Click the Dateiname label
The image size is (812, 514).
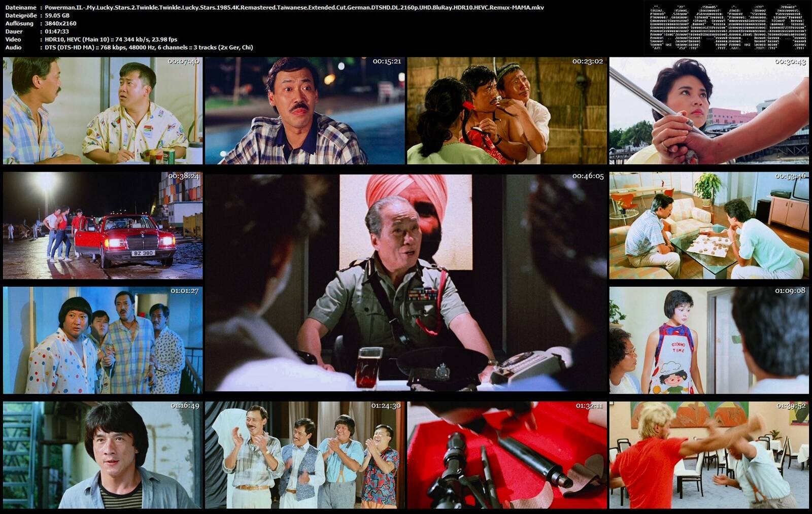point(20,8)
